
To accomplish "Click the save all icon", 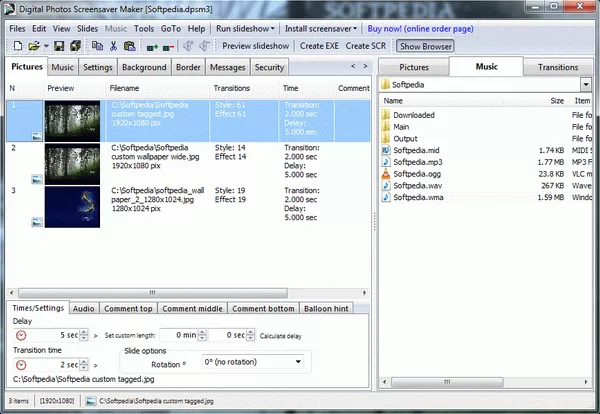I will pyautogui.click(x=75, y=46).
